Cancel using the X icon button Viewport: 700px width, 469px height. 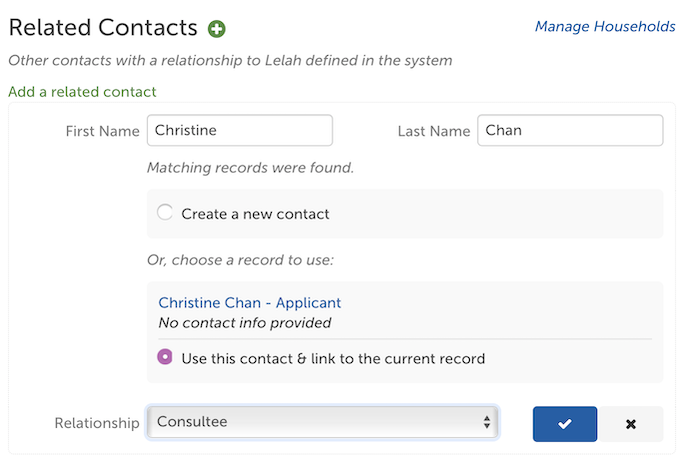point(630,423)
